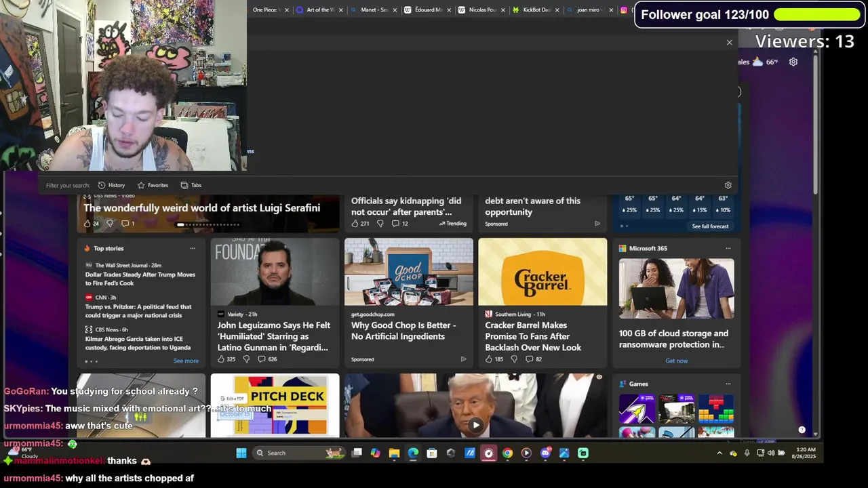Image resolution: width=868 pixels, height=488 pixels.
Task: Click Good Chop meat box image
Action: click(x=409, y=272)
